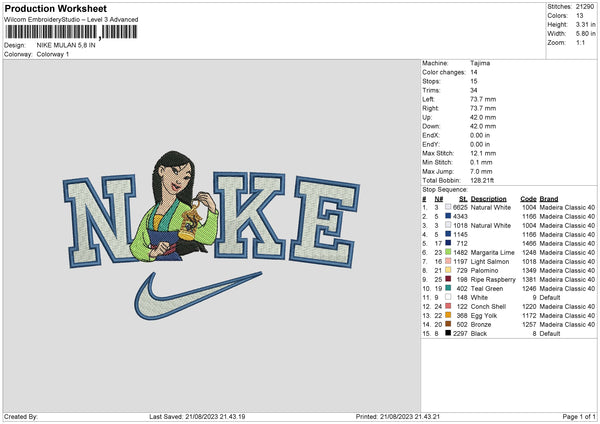Click the Machine value 'Tajima'
Image resolution: width=600 pixels, height=424 pixels.
coord(480,63)
